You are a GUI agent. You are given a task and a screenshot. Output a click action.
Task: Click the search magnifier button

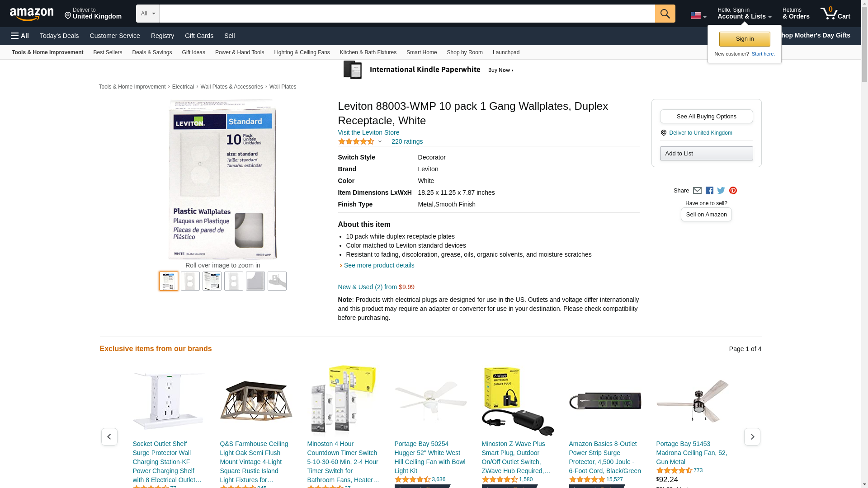coord(665,14)
